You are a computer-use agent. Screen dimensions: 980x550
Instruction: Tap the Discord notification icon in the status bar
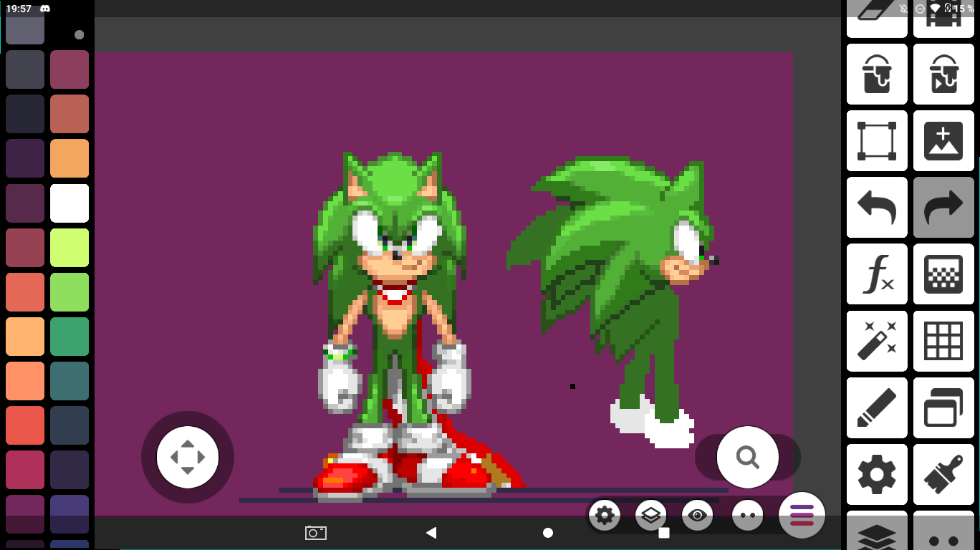point(45,9)
